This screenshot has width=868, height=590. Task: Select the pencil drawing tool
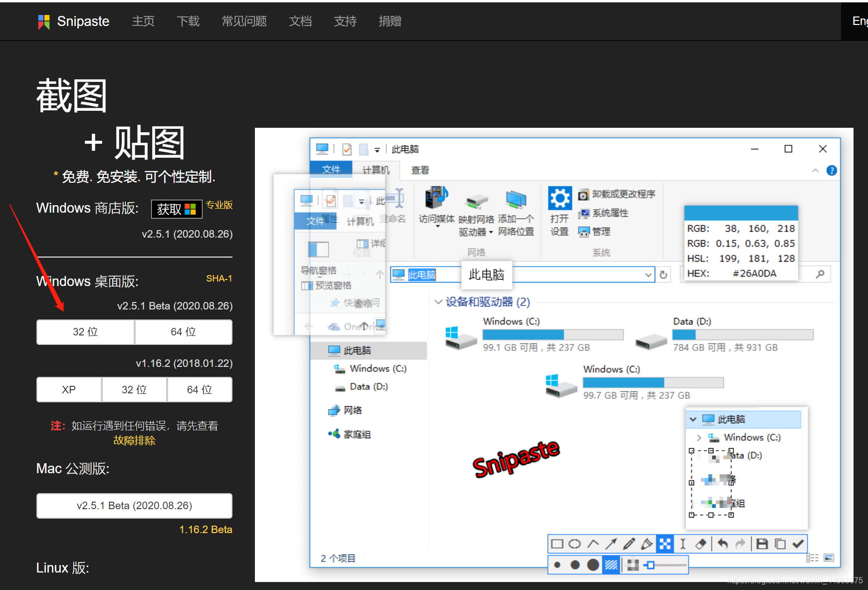629,544
